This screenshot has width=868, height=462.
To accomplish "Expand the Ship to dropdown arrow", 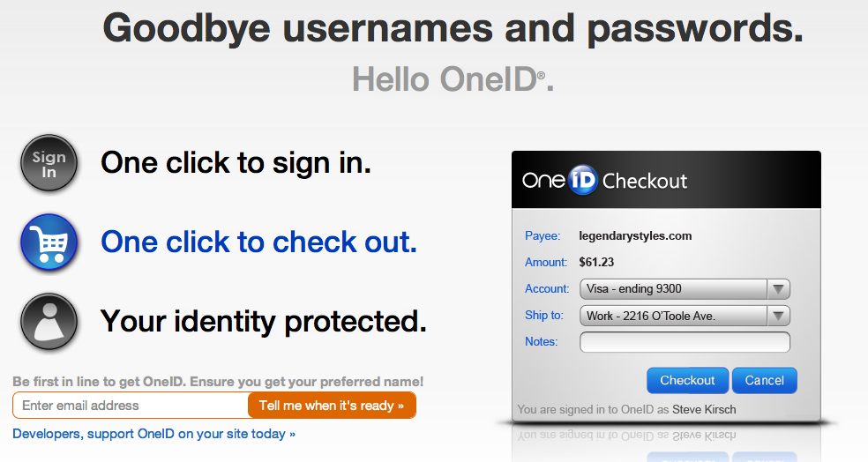I will (x=778, y=316).
